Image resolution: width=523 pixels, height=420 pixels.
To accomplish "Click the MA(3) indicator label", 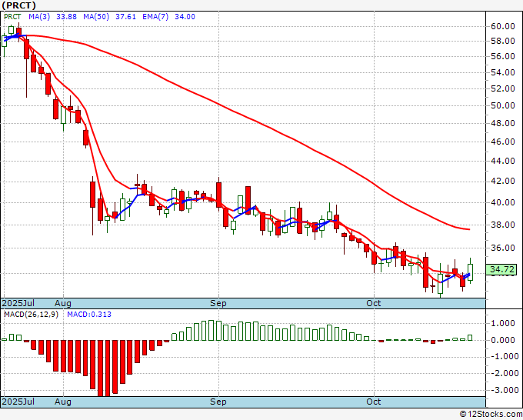I will coord(39,17).
